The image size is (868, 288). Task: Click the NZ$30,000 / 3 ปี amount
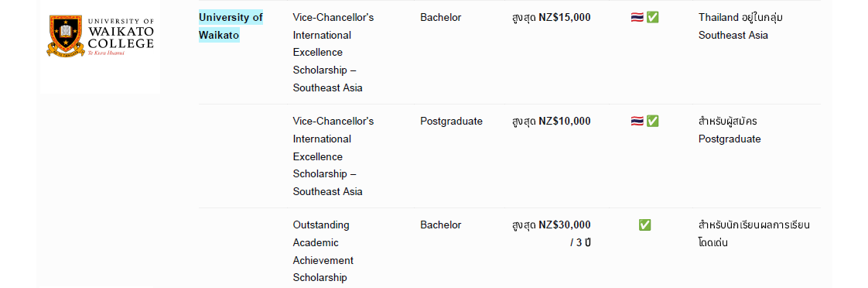coord(552,234)
